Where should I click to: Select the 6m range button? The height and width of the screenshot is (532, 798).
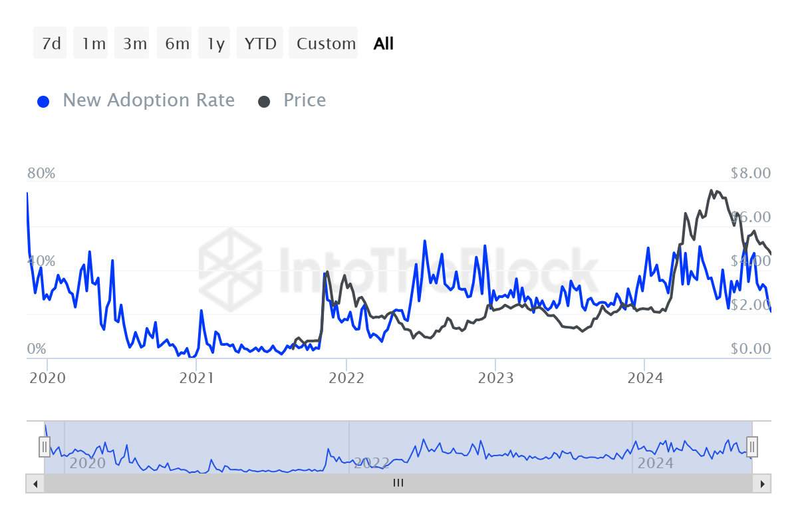[177, 44]
